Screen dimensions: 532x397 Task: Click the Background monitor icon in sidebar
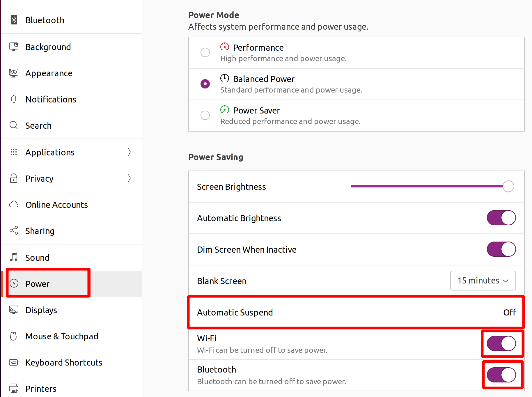pyautogui.click(x=14, y=47)
